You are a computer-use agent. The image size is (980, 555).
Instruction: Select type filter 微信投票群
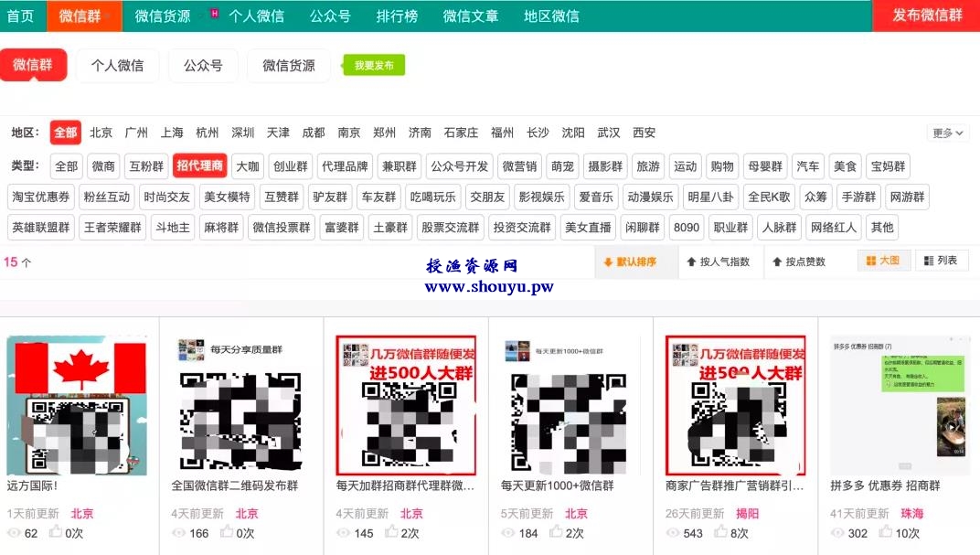click(x=282, y=228)
